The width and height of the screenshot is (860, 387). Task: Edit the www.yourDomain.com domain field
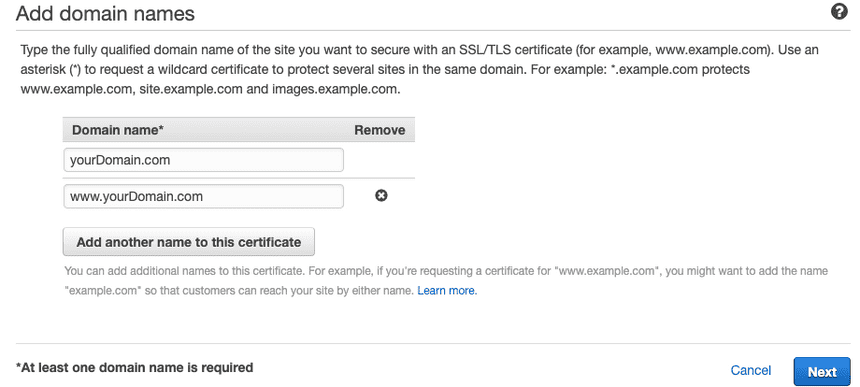coord(203,196)
